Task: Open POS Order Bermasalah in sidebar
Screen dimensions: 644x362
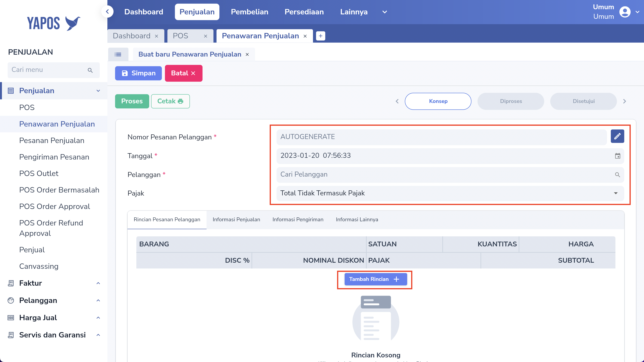Action: click(59, 190)
